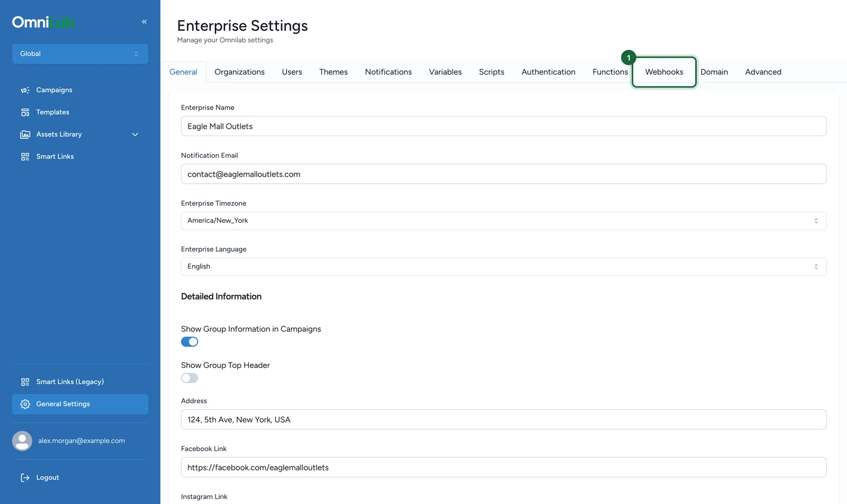The width and height of the screenshot is (847, 504).
Task: Open the Enterprise Language dropdown
Action: point(503,267)
